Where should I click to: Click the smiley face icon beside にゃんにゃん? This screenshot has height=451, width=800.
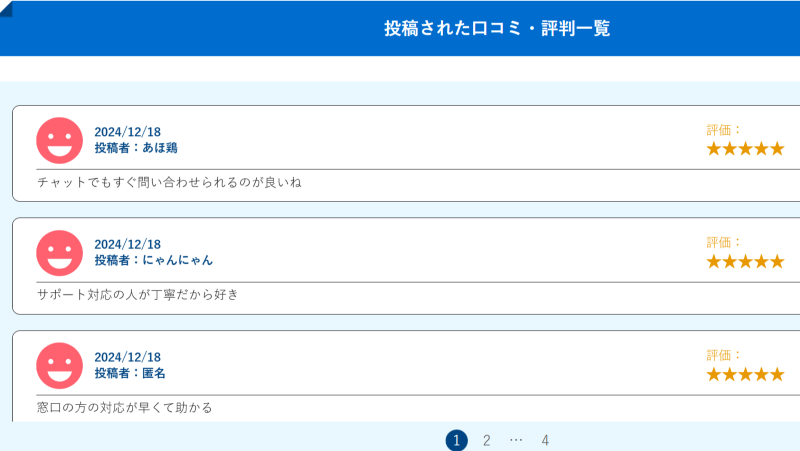(x=59, y=253)
